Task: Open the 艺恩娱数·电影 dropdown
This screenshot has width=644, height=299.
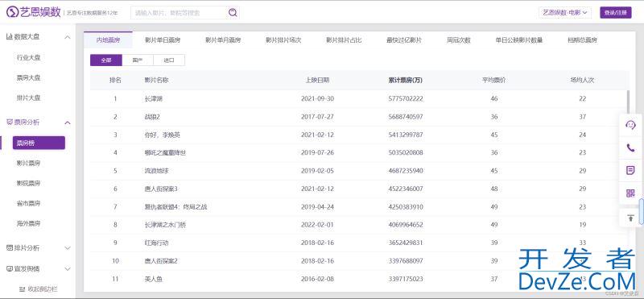Action: (x=565, y=13)
